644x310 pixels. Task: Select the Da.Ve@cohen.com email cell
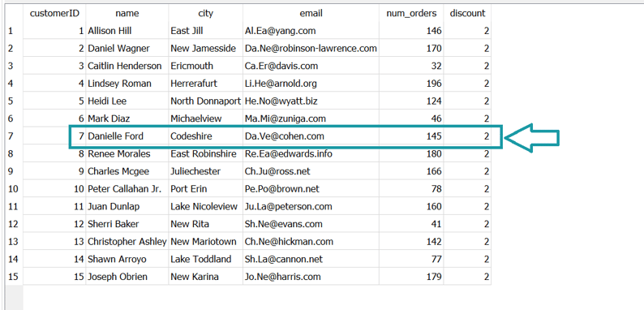(311, 136)
